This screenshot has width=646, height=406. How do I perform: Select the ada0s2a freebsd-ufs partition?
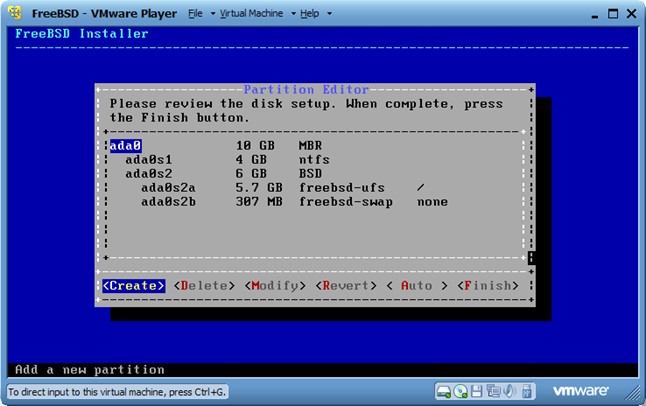coord(168,187)
